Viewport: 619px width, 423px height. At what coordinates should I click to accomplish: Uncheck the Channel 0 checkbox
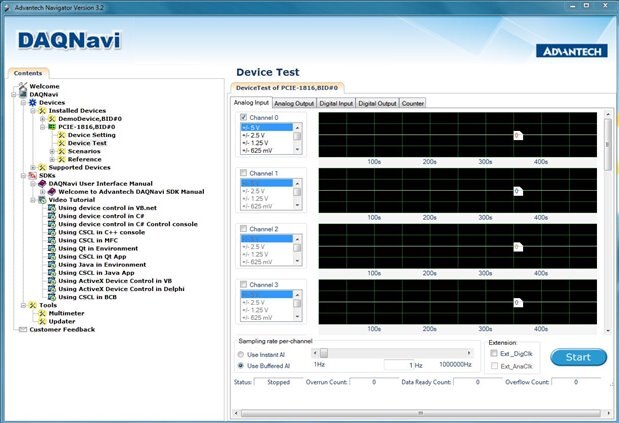(244, 117)
